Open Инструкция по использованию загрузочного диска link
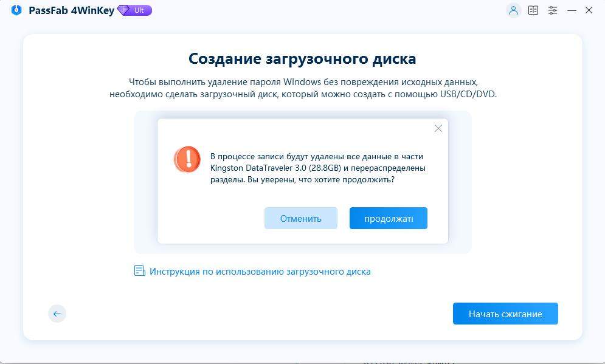 pos(260,272)
